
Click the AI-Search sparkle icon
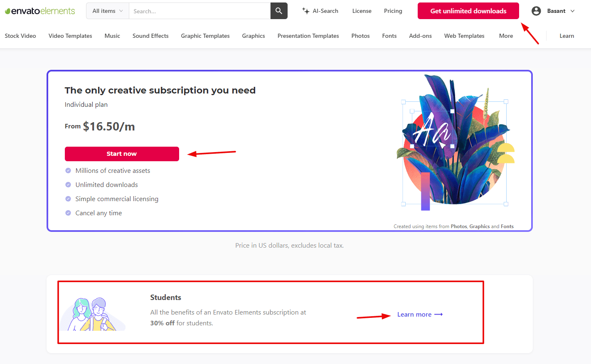click(305, 11)
